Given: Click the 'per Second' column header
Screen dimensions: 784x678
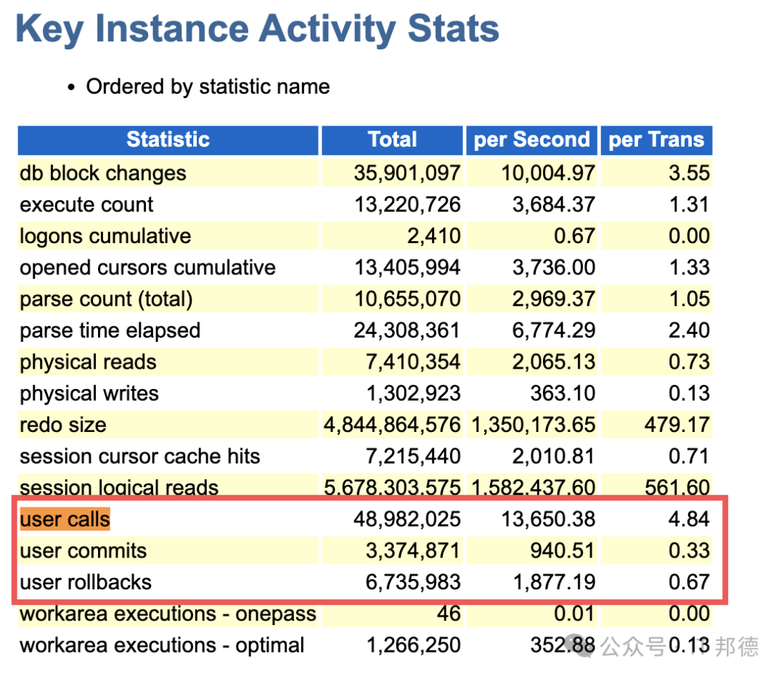Looking at the screenshot, I should click(x=531, y=139).
